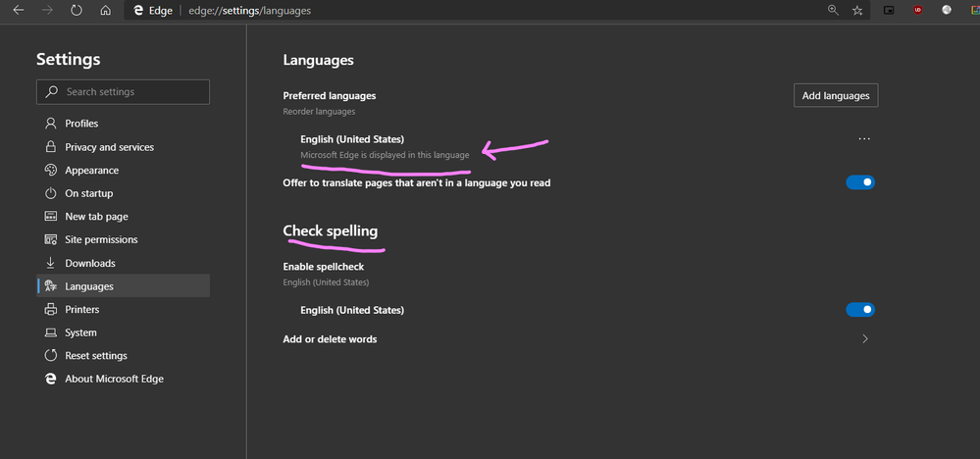Click 'Microsoft Edge is displayed in this language'

(385, 154)
